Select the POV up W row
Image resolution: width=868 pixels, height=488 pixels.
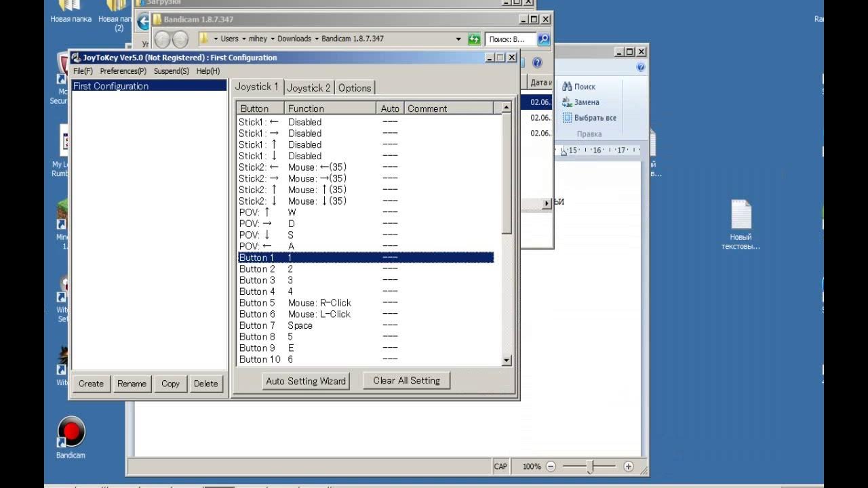pyautogui.click(x=366, y=212)
